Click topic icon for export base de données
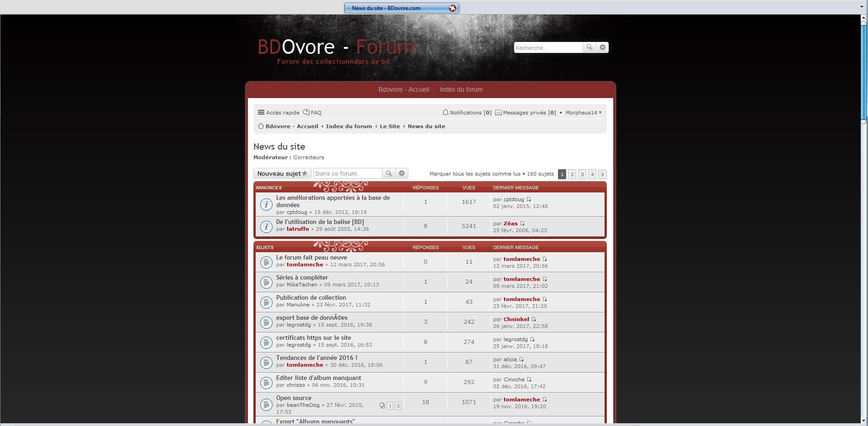This screenshot has height=426, width=868. coord(266,322)
